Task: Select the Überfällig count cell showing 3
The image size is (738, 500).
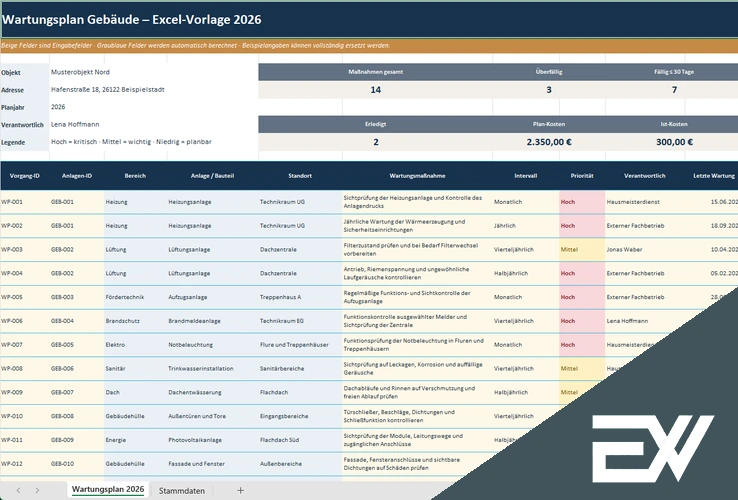Action: [x=549, y=89]
